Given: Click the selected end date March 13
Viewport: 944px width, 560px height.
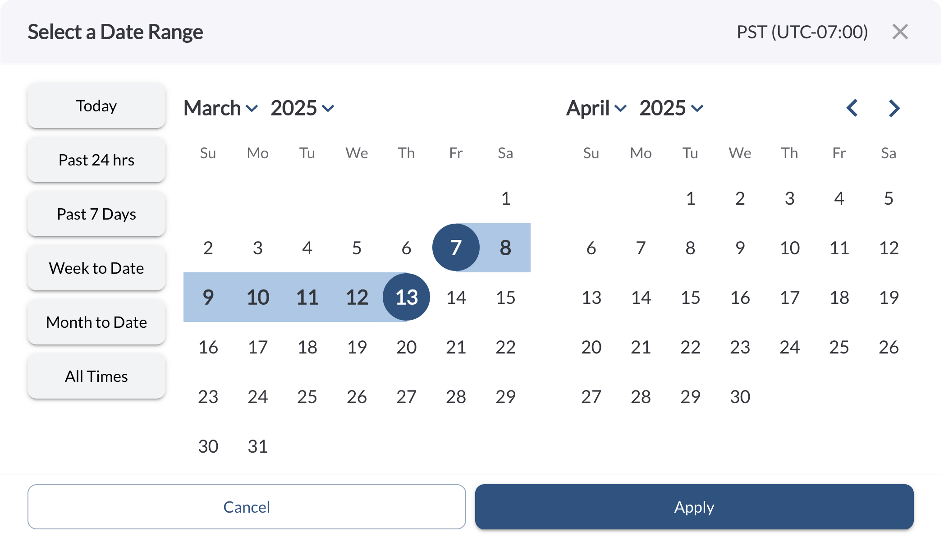Looking at the screenshot, I should [406, 297].
